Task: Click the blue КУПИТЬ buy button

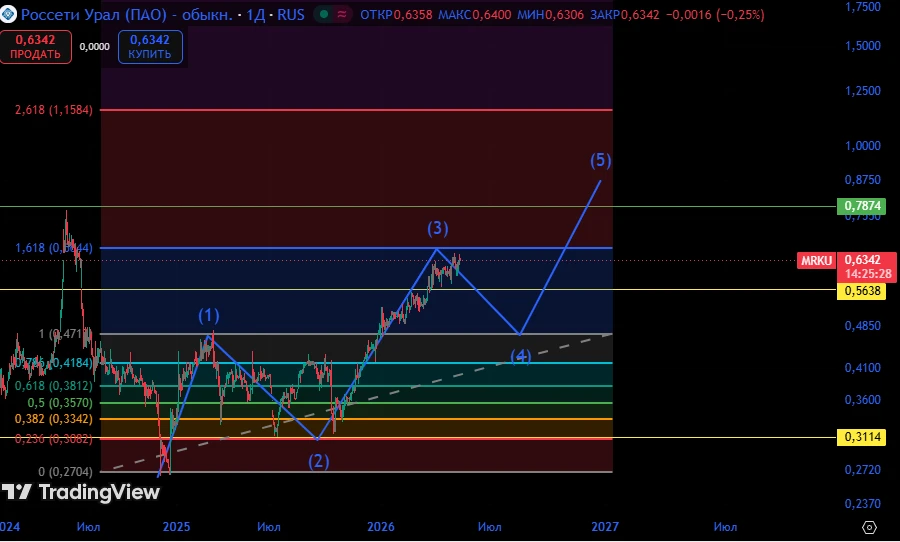Action: [x=150, y=47]
